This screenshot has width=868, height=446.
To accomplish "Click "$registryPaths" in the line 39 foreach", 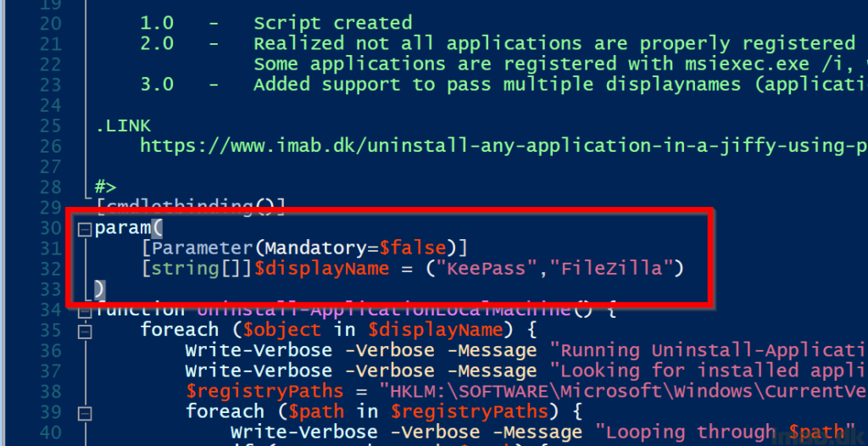I will click(468, 411).
